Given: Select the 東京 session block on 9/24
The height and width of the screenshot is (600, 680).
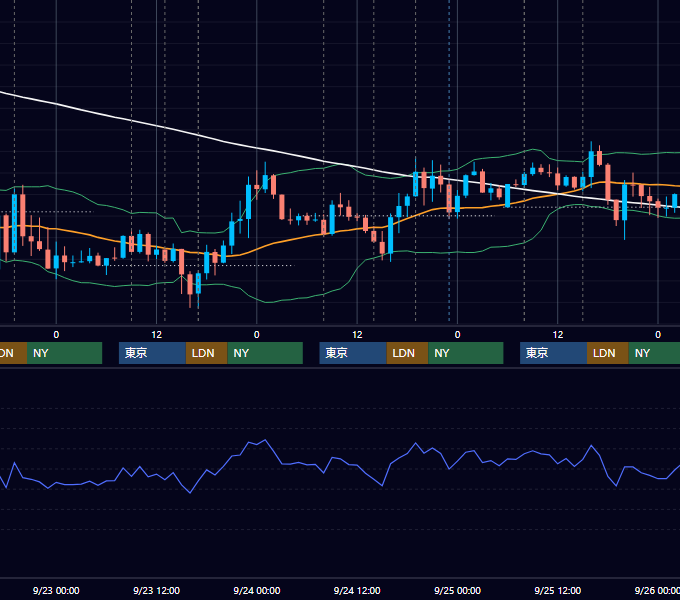Looking at the screenshot, I should tap(353, 353).
